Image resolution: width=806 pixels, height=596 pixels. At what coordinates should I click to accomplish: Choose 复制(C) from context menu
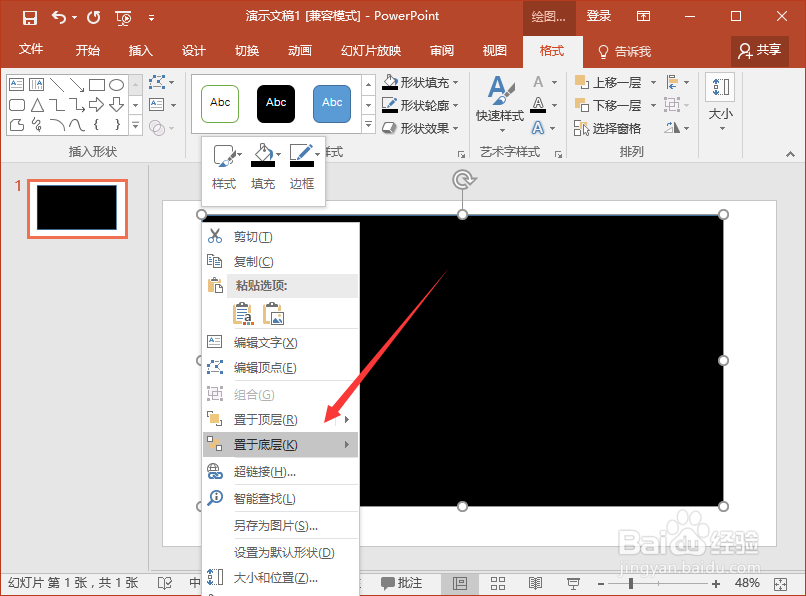(x=281, y=261)
